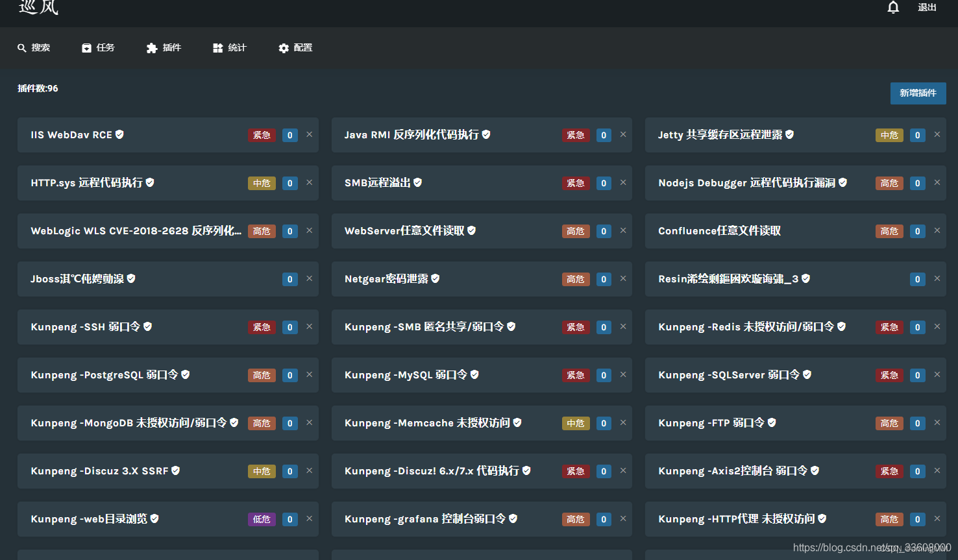Open the 任务 menu item
This screenshot has width=958, height=560.
pyautogui.click(x=98, y=47)
